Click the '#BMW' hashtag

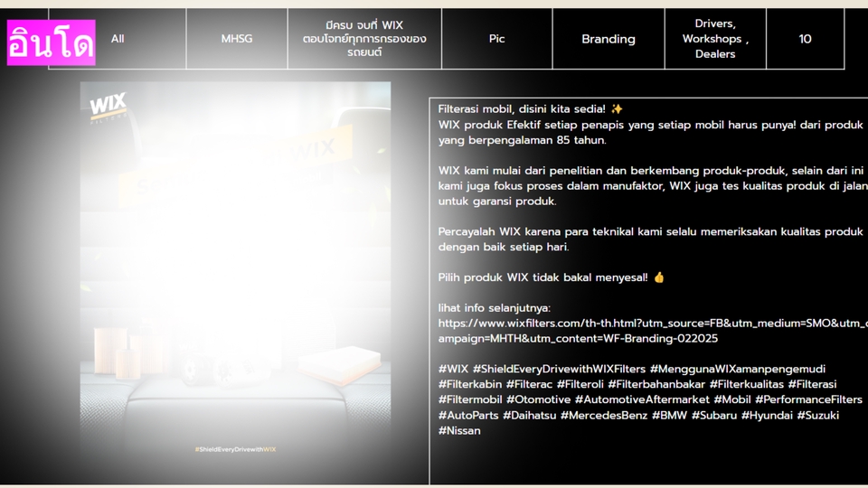pos(669,416)
